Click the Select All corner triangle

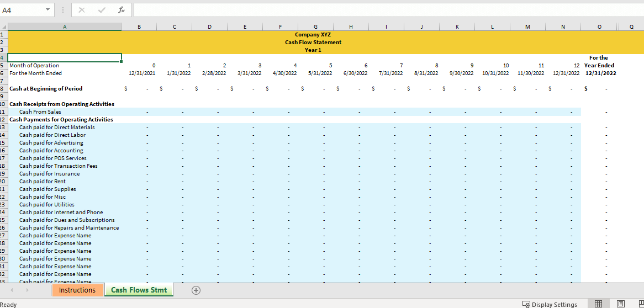click(x=4, y=26)
